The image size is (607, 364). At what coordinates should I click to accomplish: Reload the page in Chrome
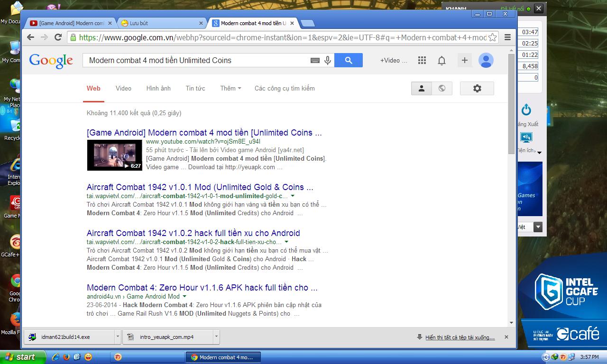pyautogui.click(x=58, y=37)
